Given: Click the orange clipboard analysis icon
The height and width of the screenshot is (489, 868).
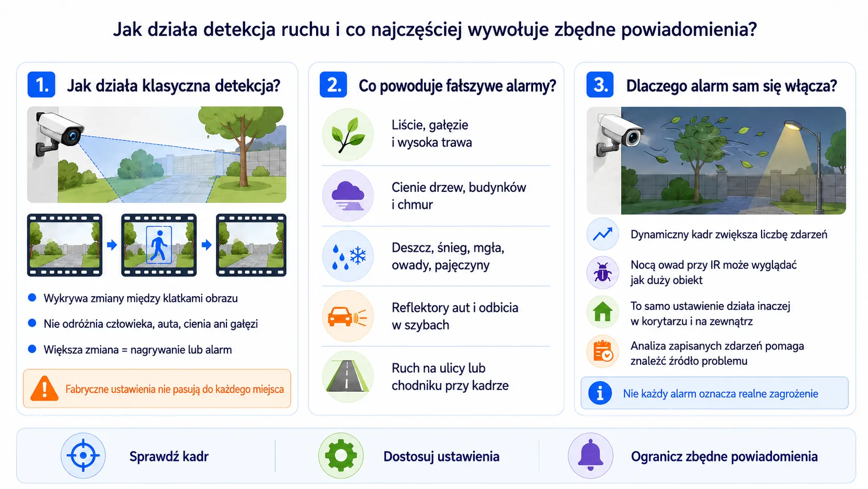Looking at the screenshot, I should coord(603,352).
